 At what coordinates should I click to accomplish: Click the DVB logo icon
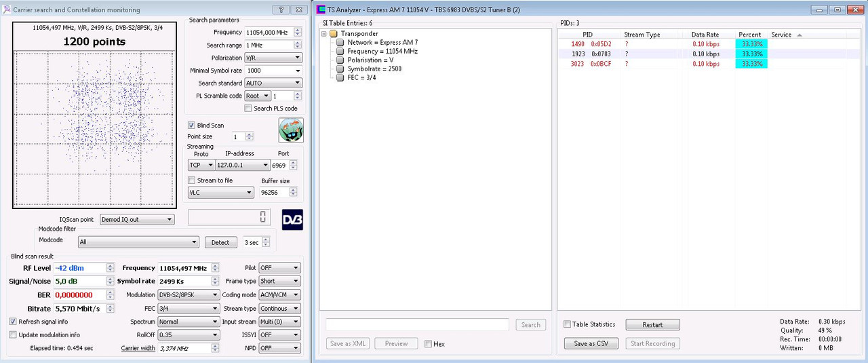292,220
